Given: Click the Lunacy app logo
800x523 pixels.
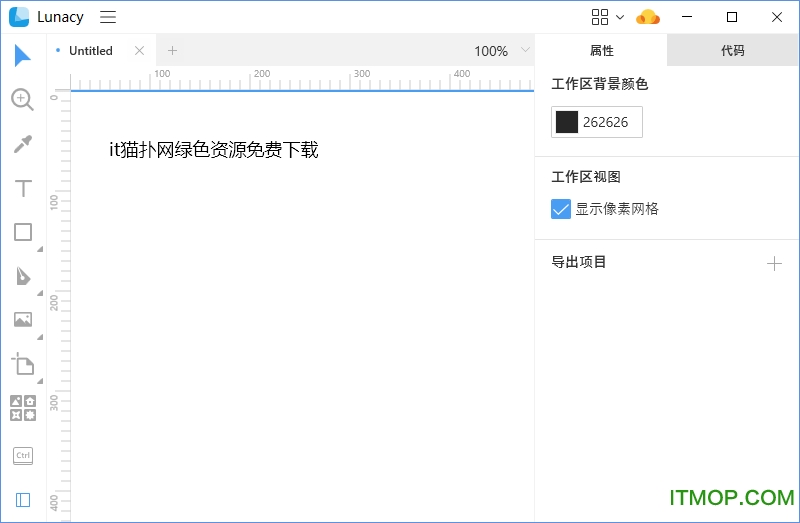Looking at the screenshot, I should (x=19, y=17).
